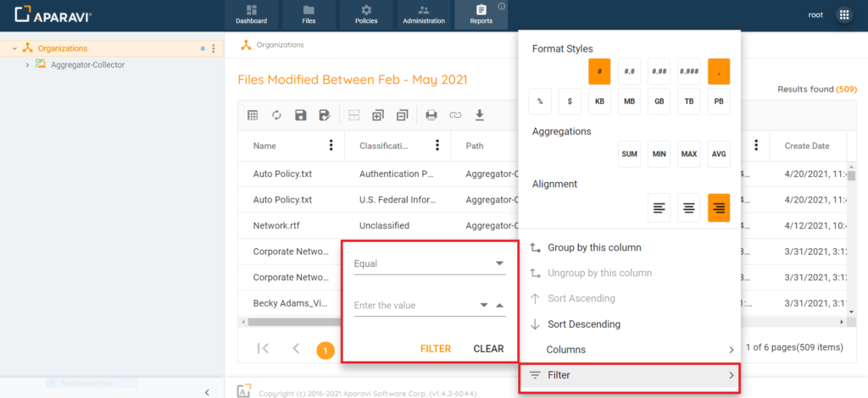The width and height of the screenshot is (868, 398).
Task: Apply KB format style
Action: point(599,102)
